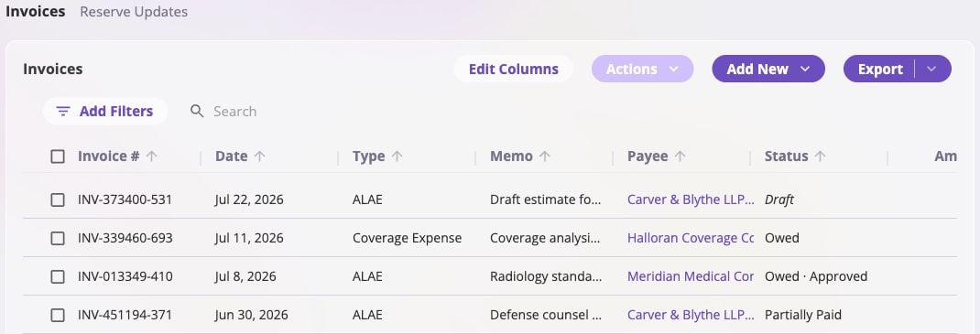
Task: Open the Meridian Medical payee link
Action: [691, 276]
